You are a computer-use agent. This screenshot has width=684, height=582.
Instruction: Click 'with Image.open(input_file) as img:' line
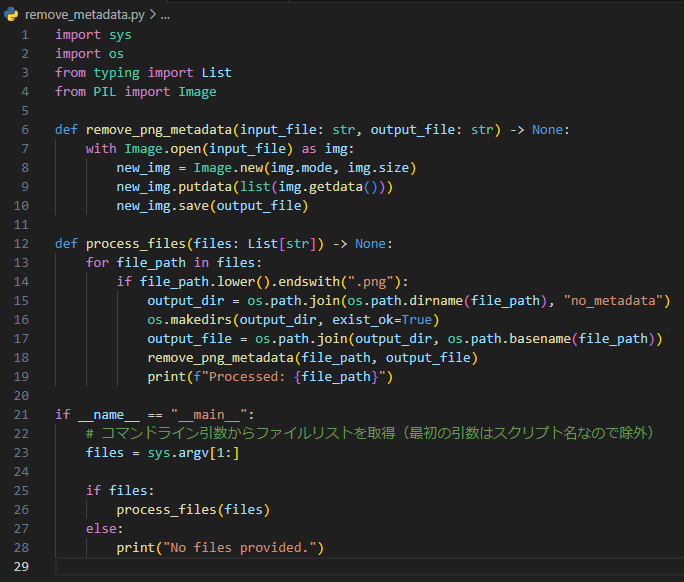220,149
